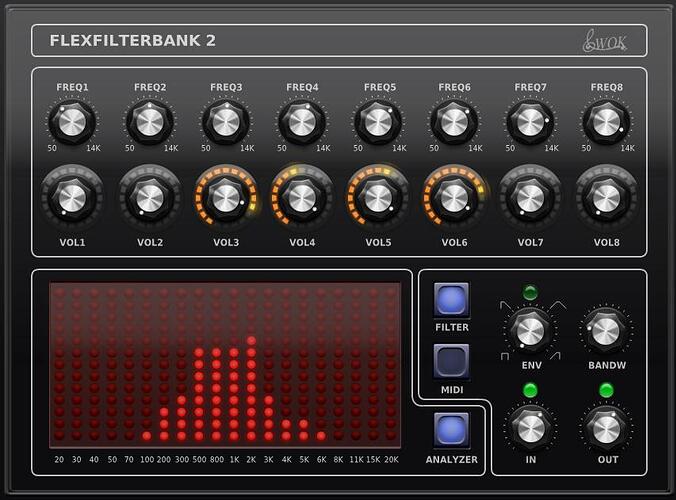Click the VOL3 volume knob
Image resolution: width=676 pixels, height=500 pixels.
pos(226,198)
